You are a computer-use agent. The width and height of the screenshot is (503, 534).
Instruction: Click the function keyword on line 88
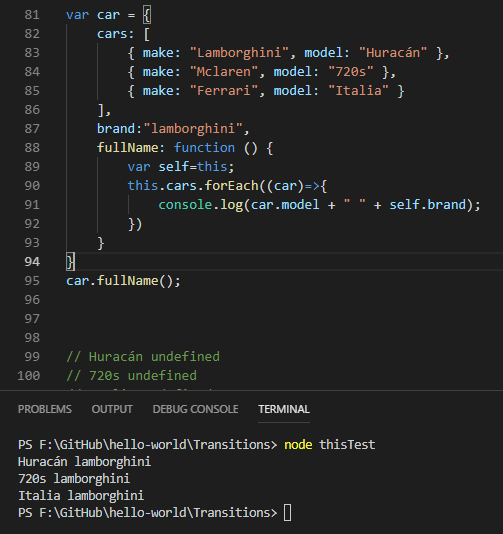point(204,148)
